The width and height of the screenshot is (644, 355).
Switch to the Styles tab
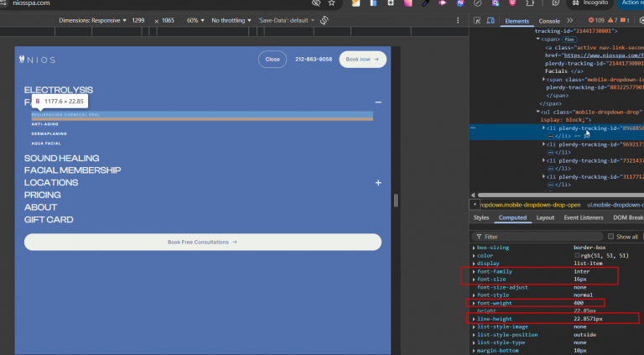pyautogui.click(x=481, y=217)
